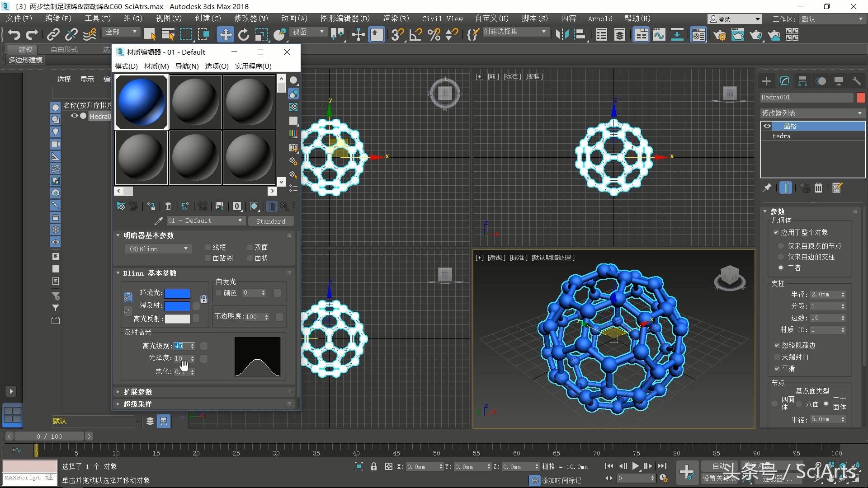This screenshot has width=868, height=488.
Task: Select the blue material sphere sample slot
Action: pos(141,101)
